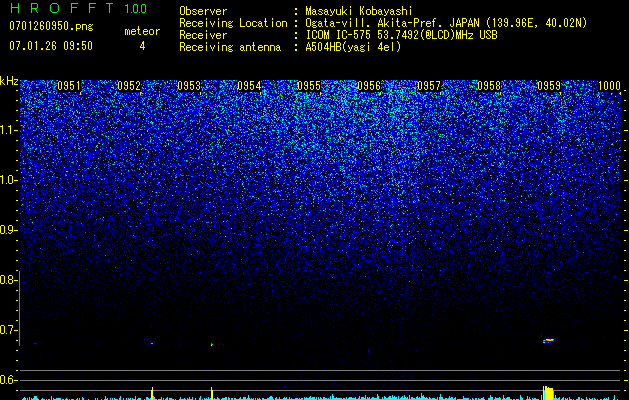This screenshot has width=629, height=400.
Task: Click the 0.7 frequency axis label
Action: point(7,330)
